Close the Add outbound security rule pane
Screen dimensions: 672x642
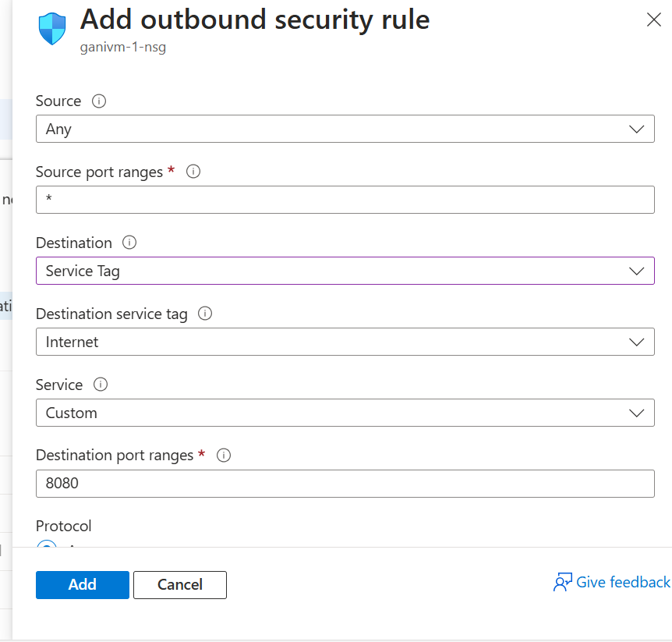[653, 20]
